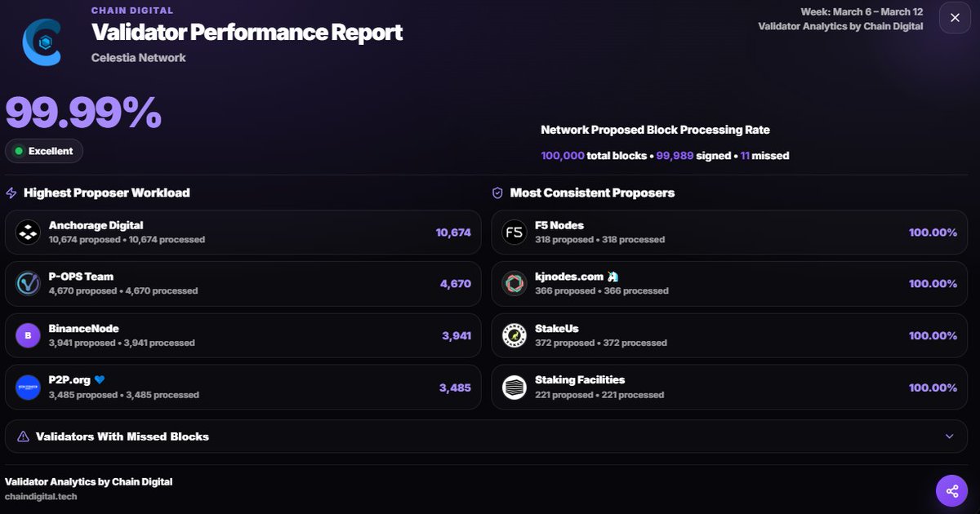Click the purple share button
Screen dimensions: 980x514
(x=951, y=491)
